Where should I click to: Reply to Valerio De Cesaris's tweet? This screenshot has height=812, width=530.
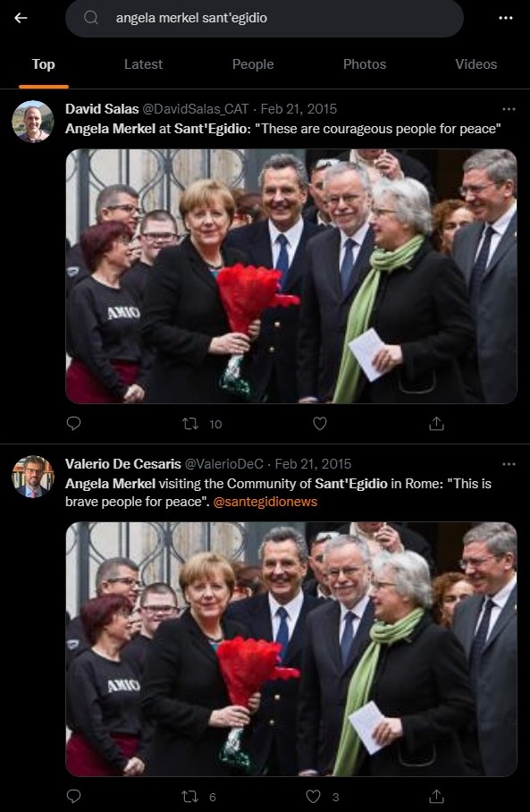(x=74, y=796)
